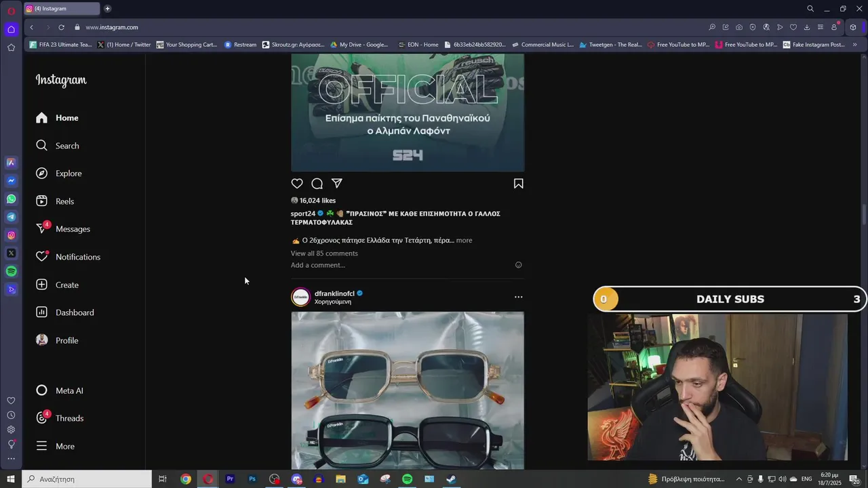This screenshot has width=868, height=488.
Task: Open Instagram Home in sidebar
Action: [x=58, y=118]
